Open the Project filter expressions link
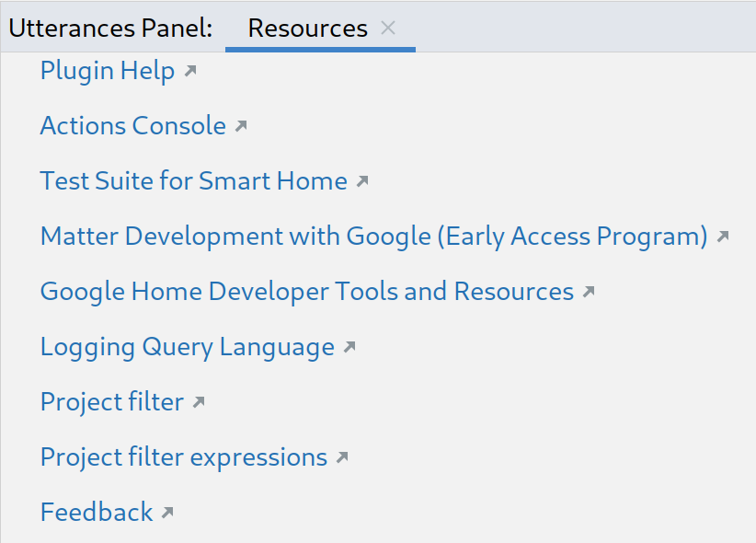This screenshot has height=543, width=756. [x=183, y=457]
